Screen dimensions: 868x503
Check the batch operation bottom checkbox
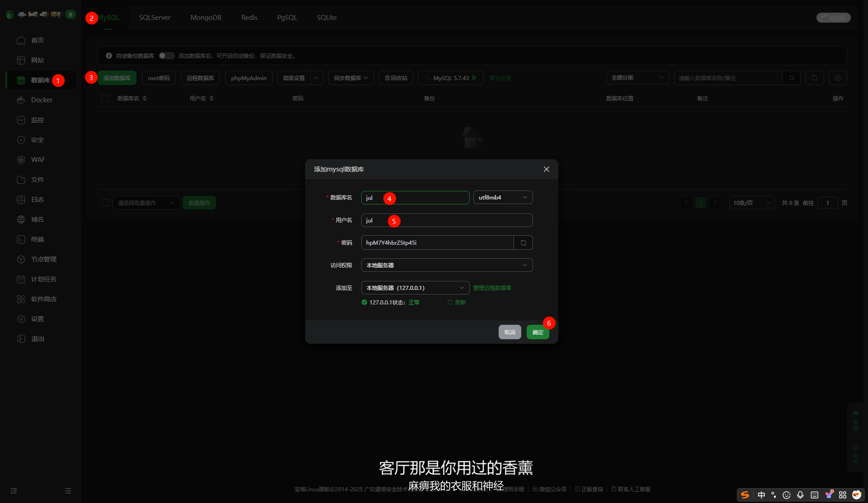[x=105, y=203]
